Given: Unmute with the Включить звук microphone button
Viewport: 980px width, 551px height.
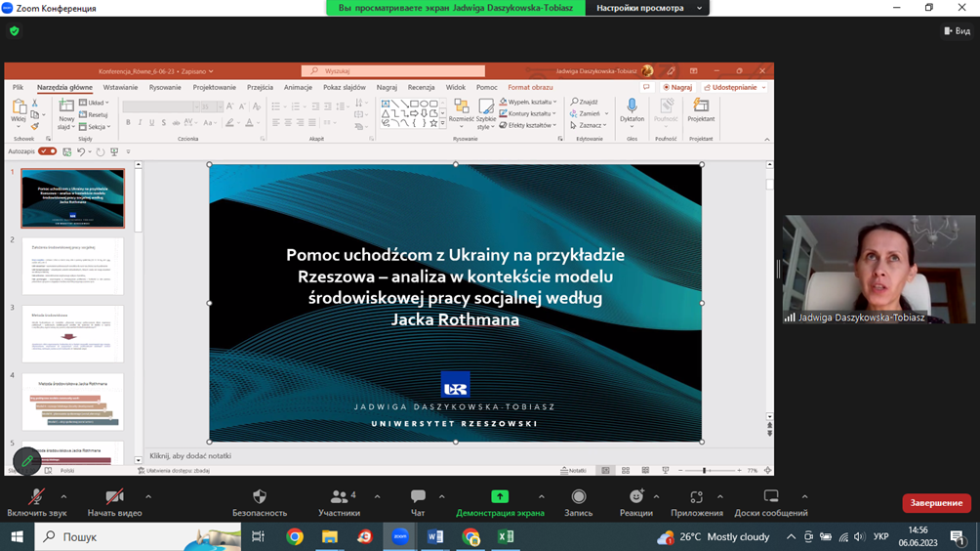Looking at the screenshot, I should 36,503.
